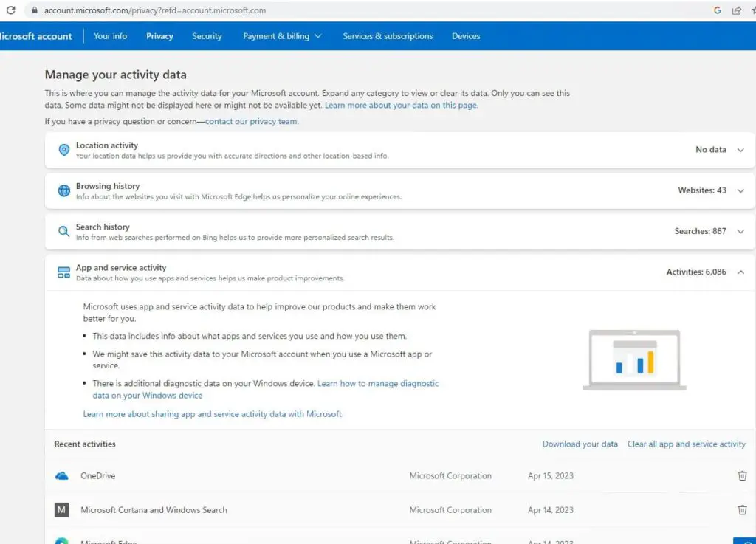
Task: Click the Download your data link
Action: pyautogui.click(x=580, y=444)
